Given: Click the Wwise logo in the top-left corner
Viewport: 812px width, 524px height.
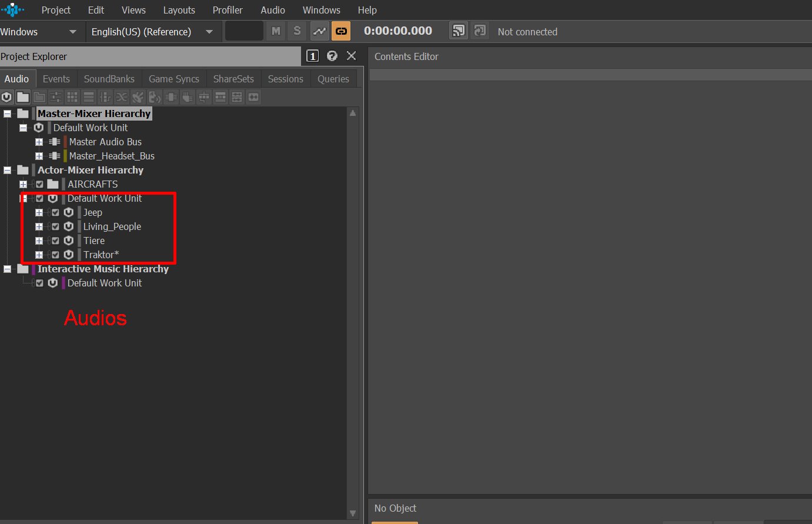Looking at the screenshot, I should [x=12, y=10].
